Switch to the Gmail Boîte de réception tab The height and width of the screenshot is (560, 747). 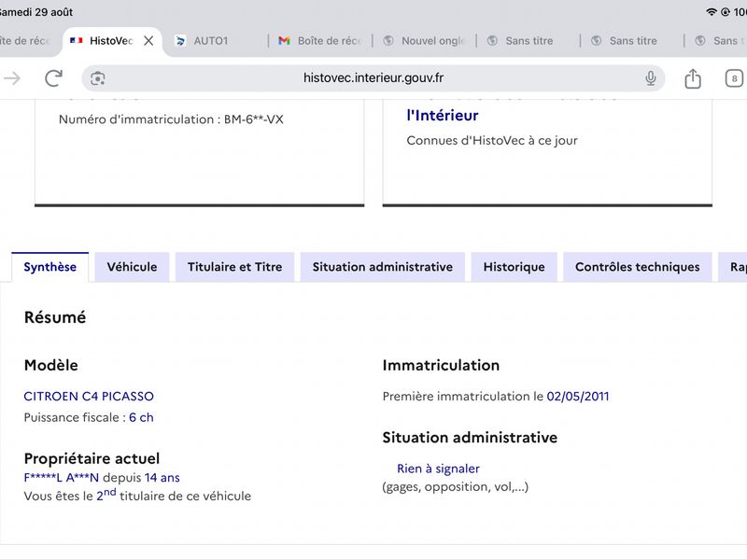tap(320, 41)
